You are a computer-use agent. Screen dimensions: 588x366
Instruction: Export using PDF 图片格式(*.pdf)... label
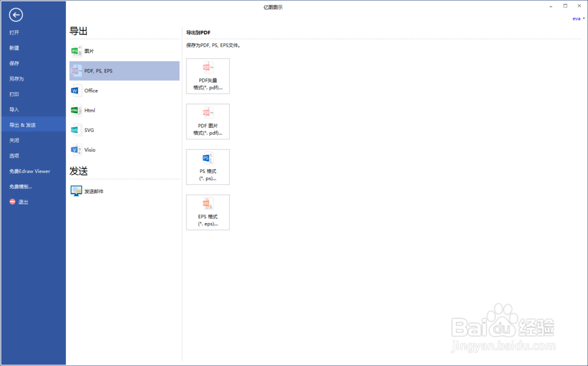tap(208, 129)
